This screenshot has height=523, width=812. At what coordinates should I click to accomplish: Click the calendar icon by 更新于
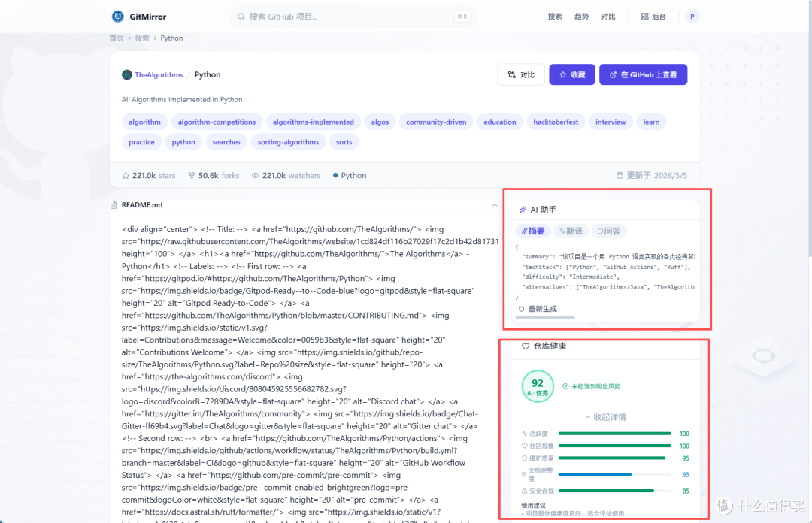tap(620, 176)
